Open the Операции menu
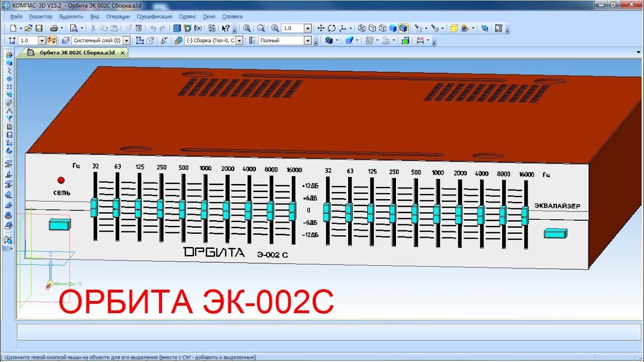 (x=118, y=17)
